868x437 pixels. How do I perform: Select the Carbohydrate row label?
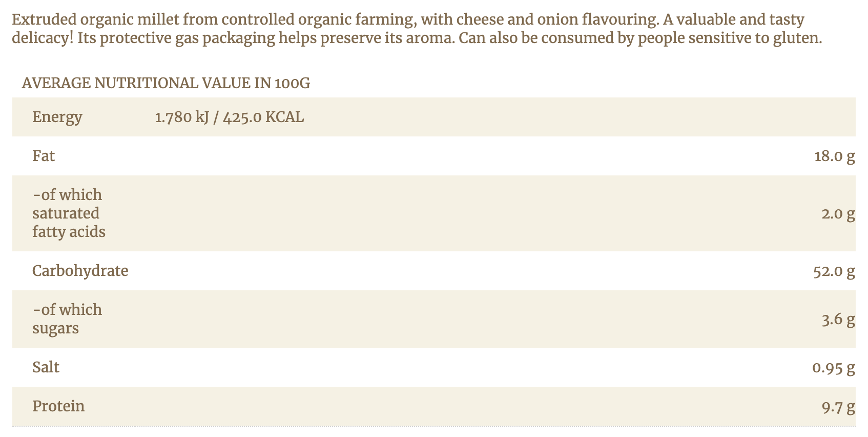(x=80, y=271)
